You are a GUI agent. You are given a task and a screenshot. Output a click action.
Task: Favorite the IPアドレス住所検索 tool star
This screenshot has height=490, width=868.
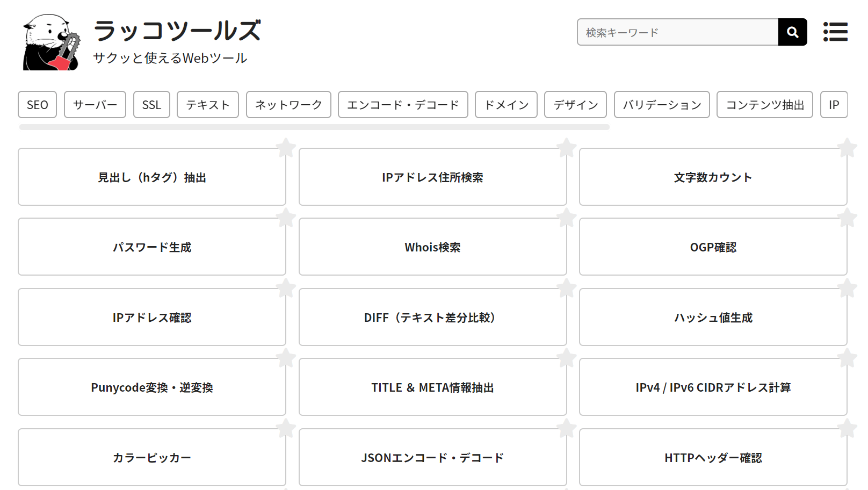(x=567, y=148)
